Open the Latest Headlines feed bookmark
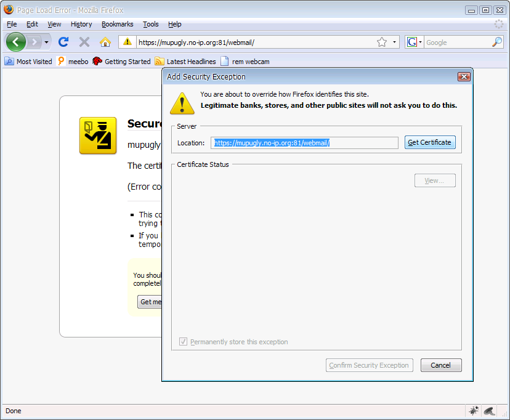510x420 pixels. pyautogui.click(x=185, y=62)
